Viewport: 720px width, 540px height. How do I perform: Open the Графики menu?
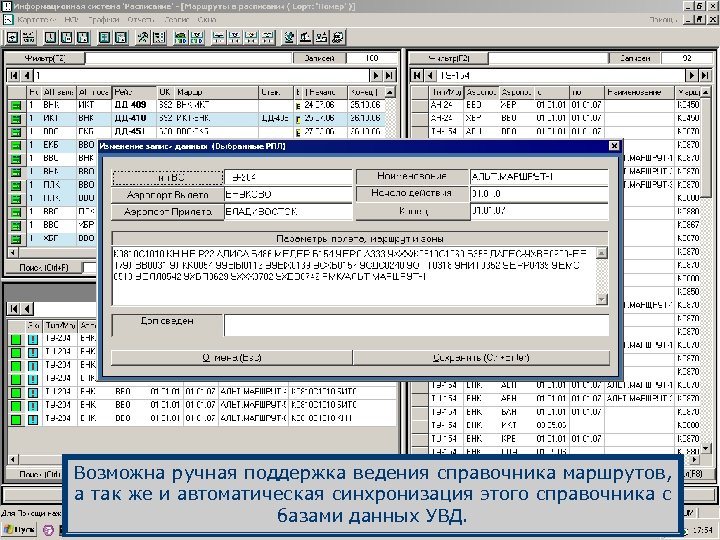104,20
